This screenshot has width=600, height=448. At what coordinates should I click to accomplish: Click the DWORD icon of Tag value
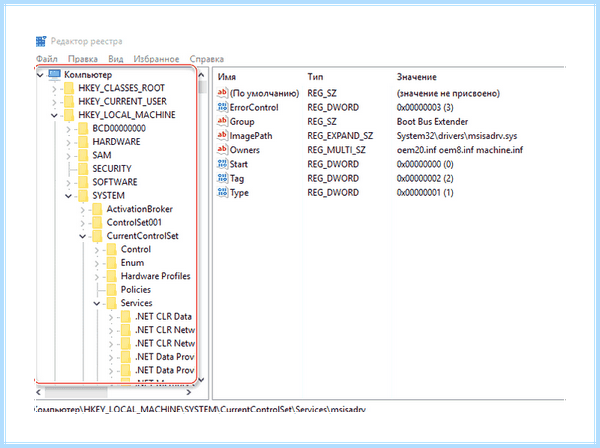pos(222,178)
